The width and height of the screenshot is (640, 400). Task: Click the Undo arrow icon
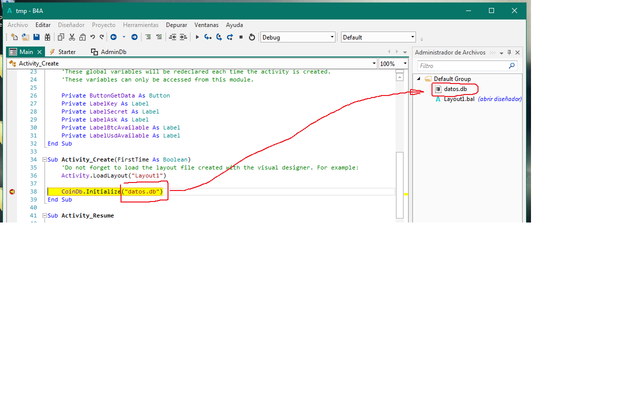[x=91, y=37]
